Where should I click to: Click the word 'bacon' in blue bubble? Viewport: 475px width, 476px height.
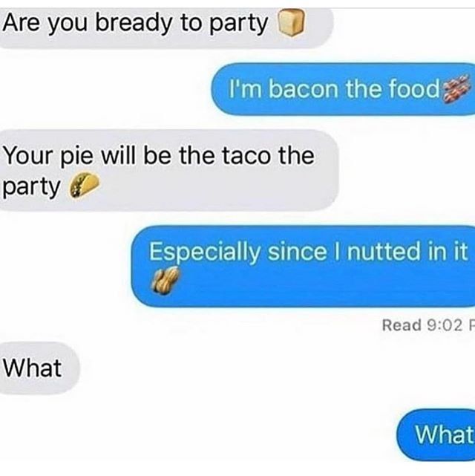304,89
